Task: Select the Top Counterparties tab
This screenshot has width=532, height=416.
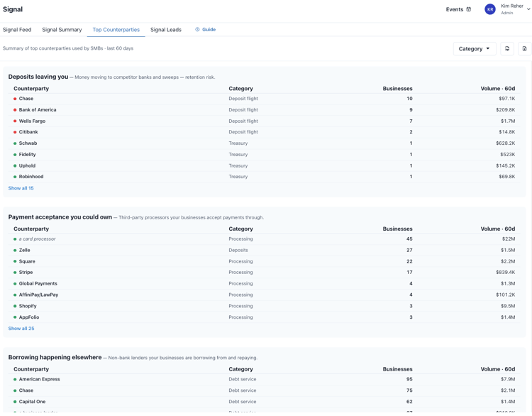Action: [116, 30]
